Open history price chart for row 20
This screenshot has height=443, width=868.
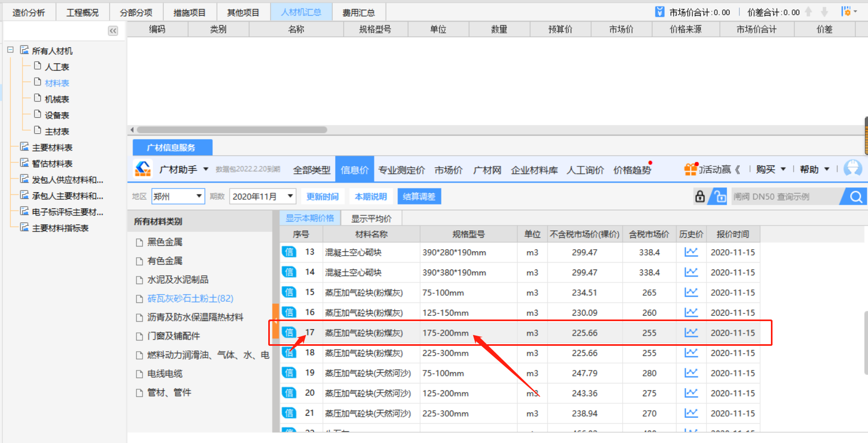(x=691, y=393)
